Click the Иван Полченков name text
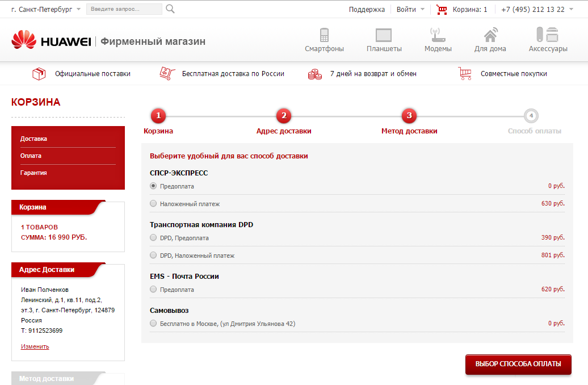The width and height of the screenshot is (588, 385). pos(45,290)
